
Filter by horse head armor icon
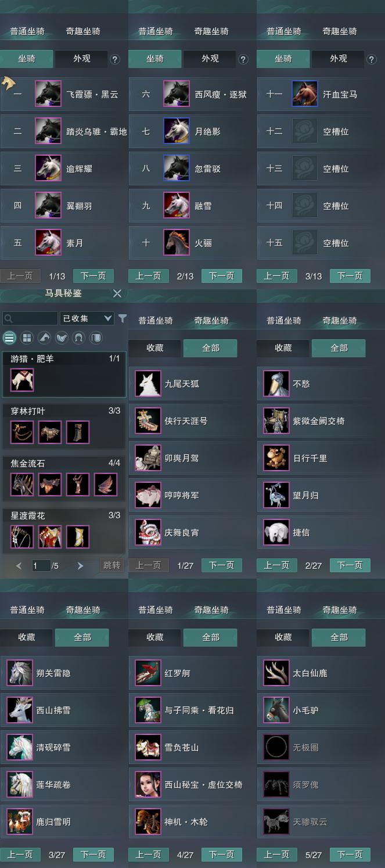click(x=44, y=338)
